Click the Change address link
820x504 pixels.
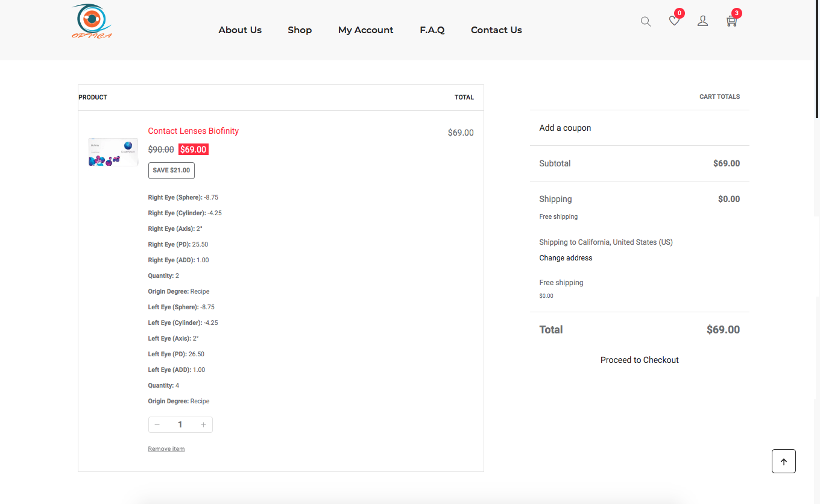(x=566, y=258)
